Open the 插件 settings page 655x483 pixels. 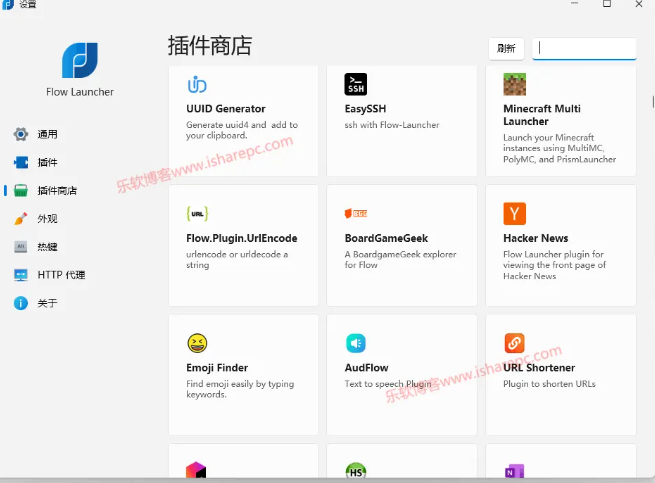click(x=48, y=162)
